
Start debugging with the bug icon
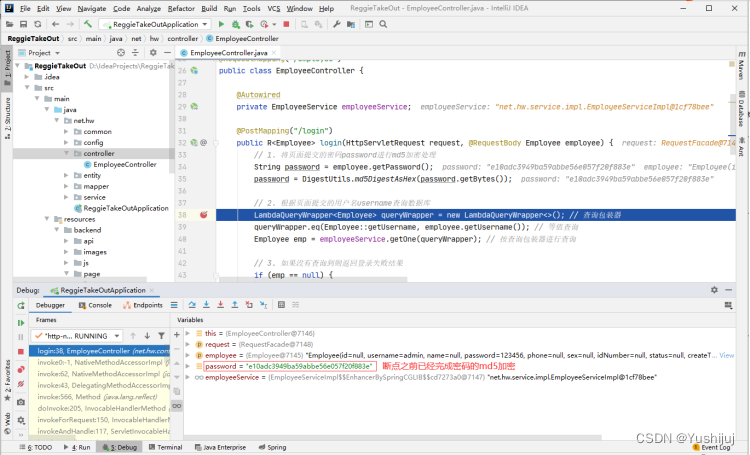[235, 24]
